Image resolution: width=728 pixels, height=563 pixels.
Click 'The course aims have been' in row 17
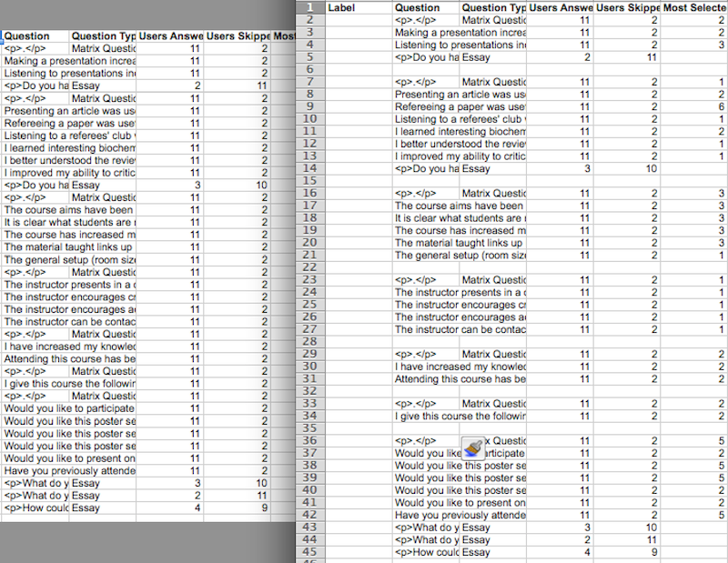[x=426, y=206]
